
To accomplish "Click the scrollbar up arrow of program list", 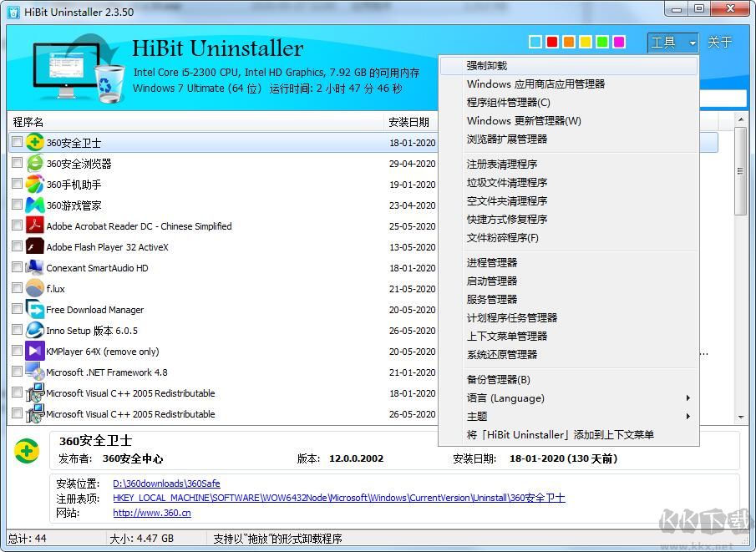I will click(741, 119).
